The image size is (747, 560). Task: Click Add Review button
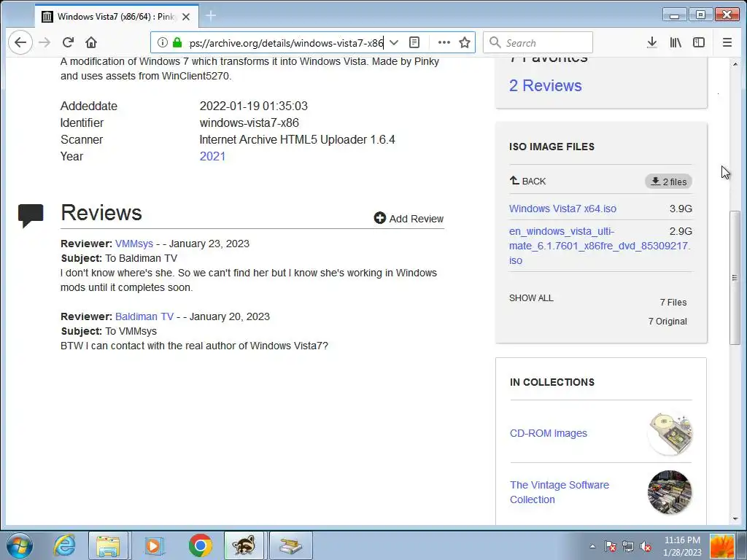tap(409, 219)
